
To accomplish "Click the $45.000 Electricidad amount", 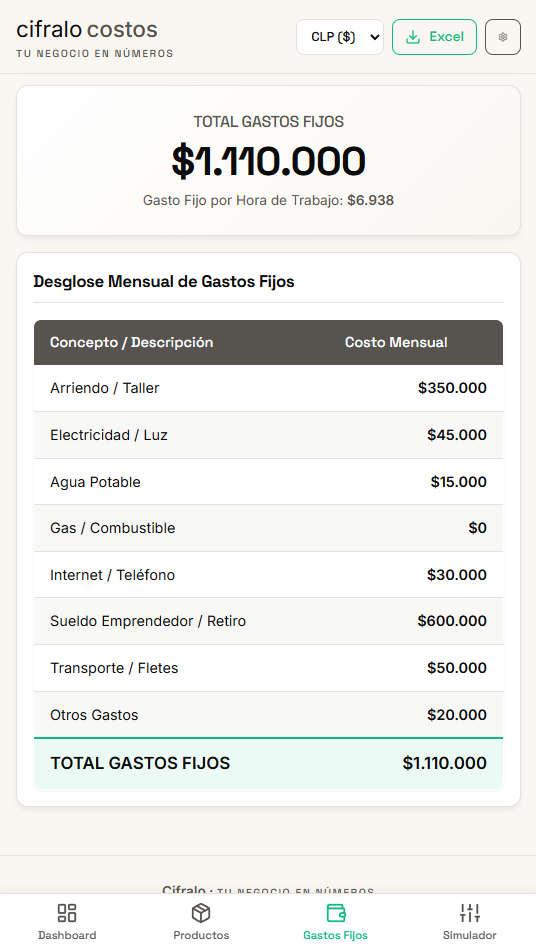I will click(x=457, y=435).
